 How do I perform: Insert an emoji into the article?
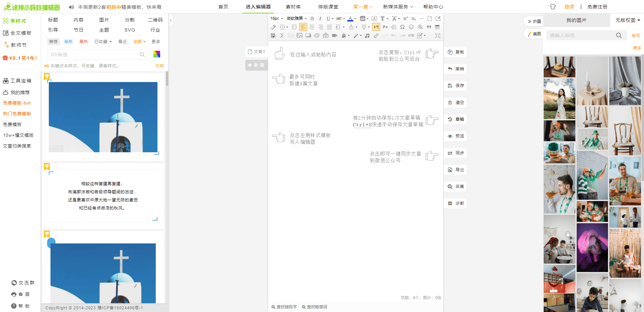coord(411,27)
